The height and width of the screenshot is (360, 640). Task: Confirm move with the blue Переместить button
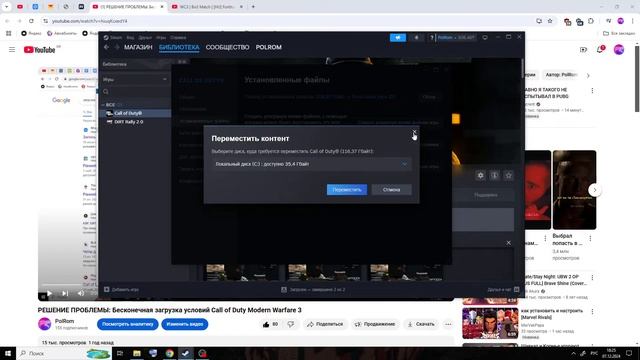pyautogui.click(x=347, y=189)
